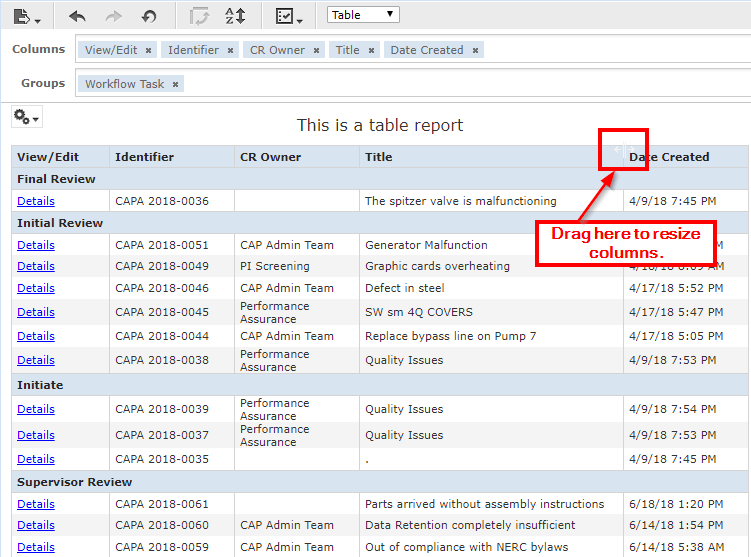
Task: Click the CR Owner column header
Action: pyautogui.click(x=296, y=157)
